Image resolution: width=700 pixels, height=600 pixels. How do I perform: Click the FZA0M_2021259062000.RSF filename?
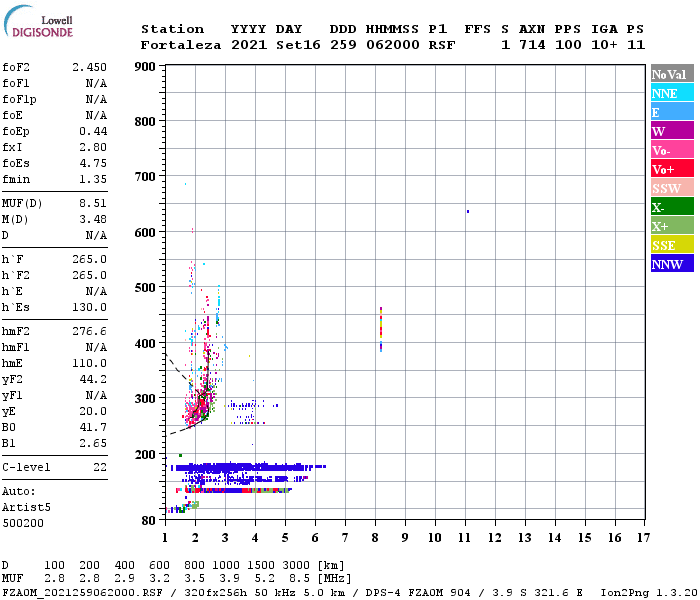point(82,593)
